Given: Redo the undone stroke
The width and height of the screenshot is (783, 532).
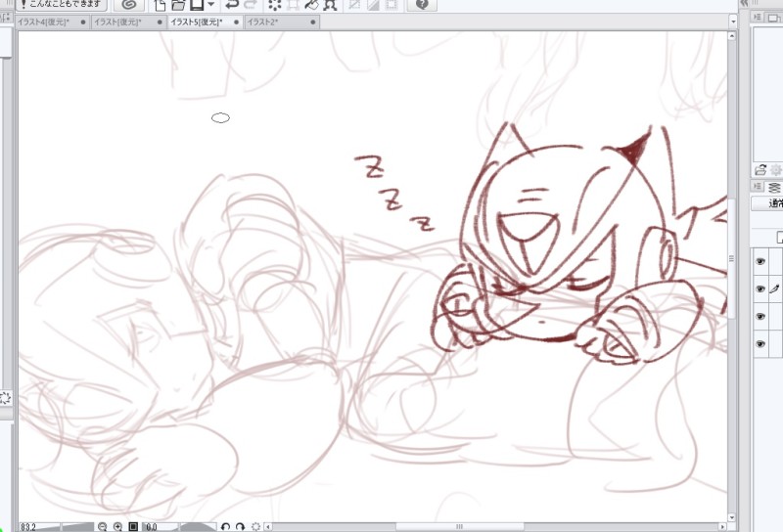Looking at the screenshot, I should 250,5.
